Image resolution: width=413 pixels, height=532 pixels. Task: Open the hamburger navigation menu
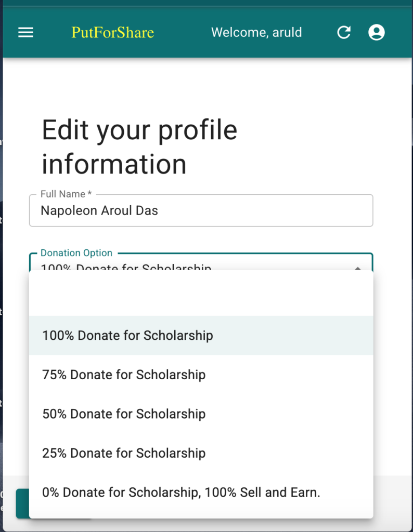pos(26,33)
